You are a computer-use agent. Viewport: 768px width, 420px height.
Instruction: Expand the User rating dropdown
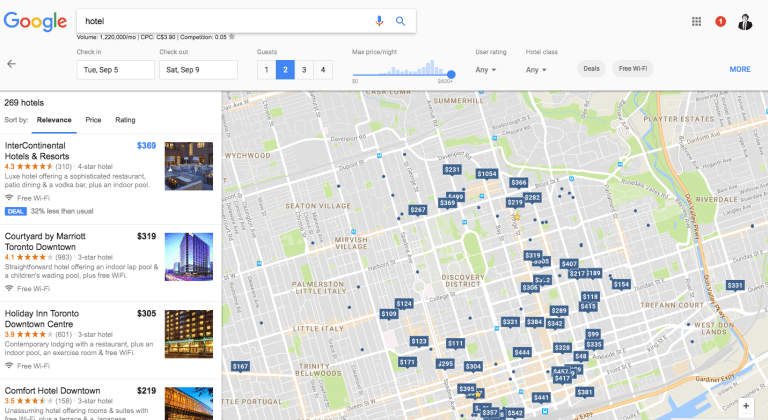[x=488, y=70]
